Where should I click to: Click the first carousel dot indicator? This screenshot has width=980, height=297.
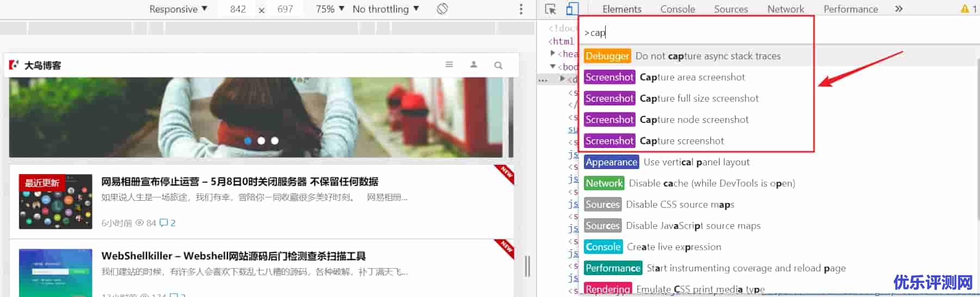tap(248, 141)
